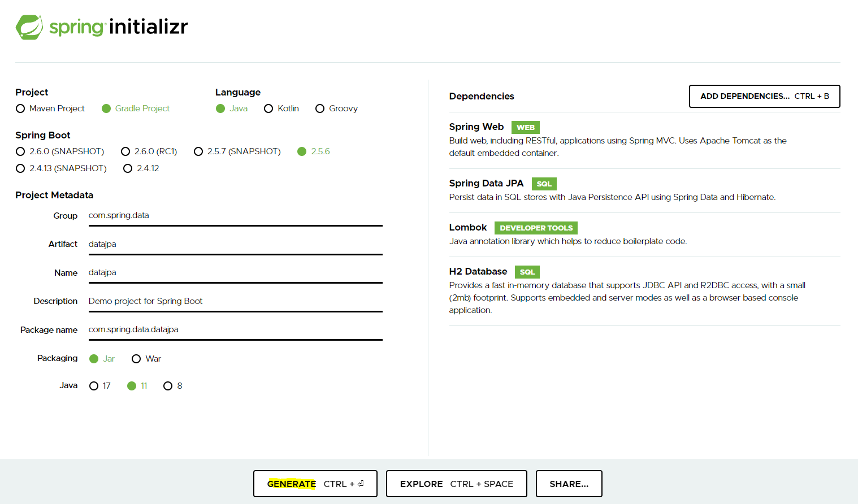Click the WEB tag badge
Image resolution: width=858 pixels, height=504 pixels.
point(526,127)
